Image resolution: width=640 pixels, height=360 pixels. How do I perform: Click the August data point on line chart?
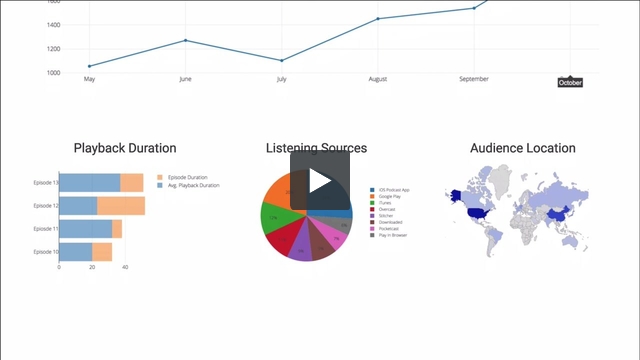[378, 19]
